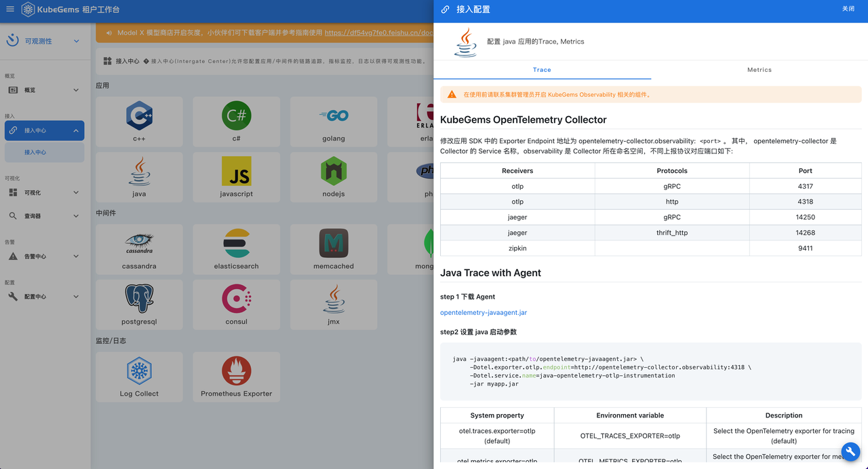The height and width of the screenshot is (469, 868).
Task: Select the nodejs application icon
Action: (334, 171)
